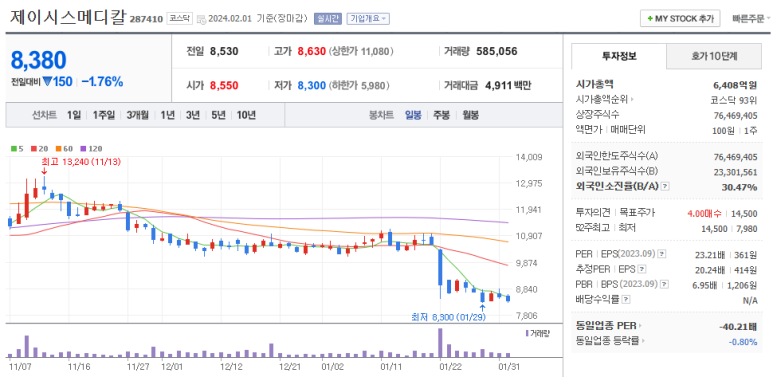The image size is (773, 377).
Task: Click the current price 8,380
Action: 38,61
